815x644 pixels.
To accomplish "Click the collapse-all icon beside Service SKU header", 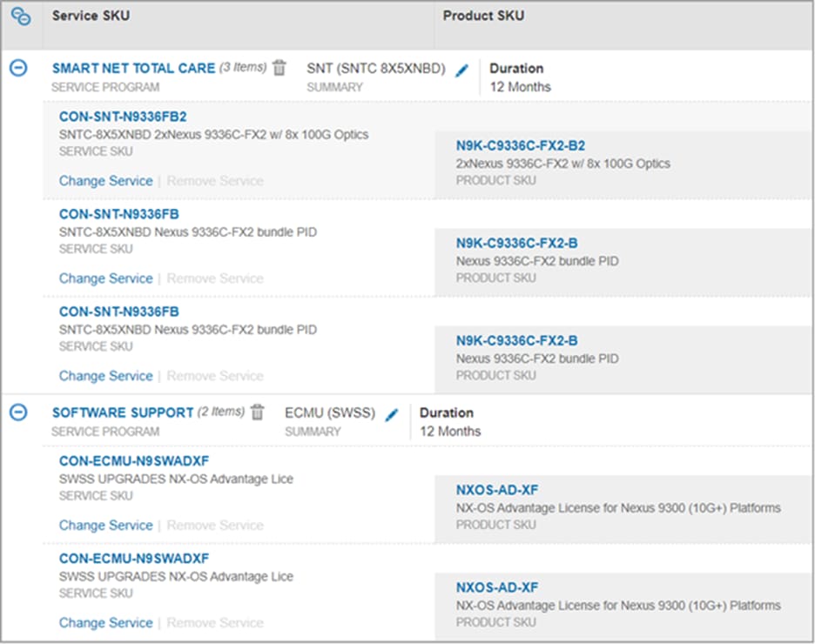I will coord(21,17).
